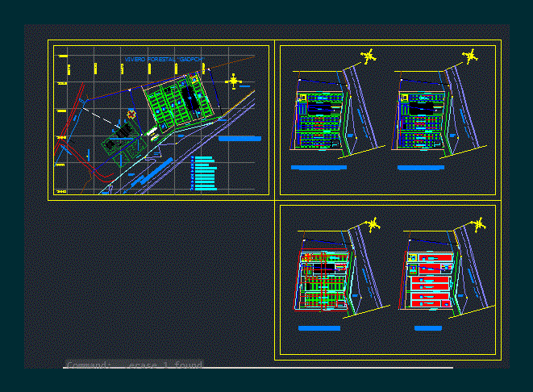
Task: Click the upper-left green nursery layout plan
Action: pos(319,119)
